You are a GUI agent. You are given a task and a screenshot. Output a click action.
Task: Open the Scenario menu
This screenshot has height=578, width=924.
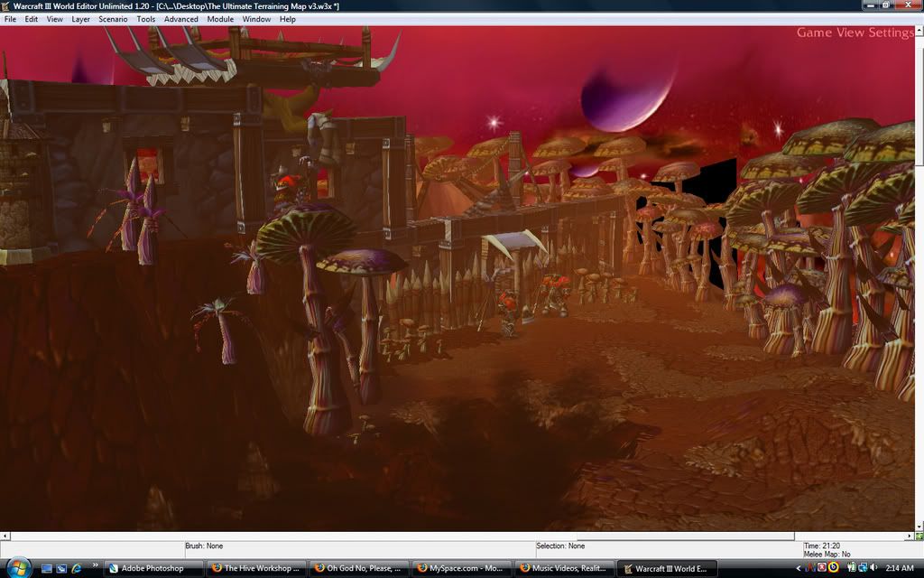click(113, 19)
